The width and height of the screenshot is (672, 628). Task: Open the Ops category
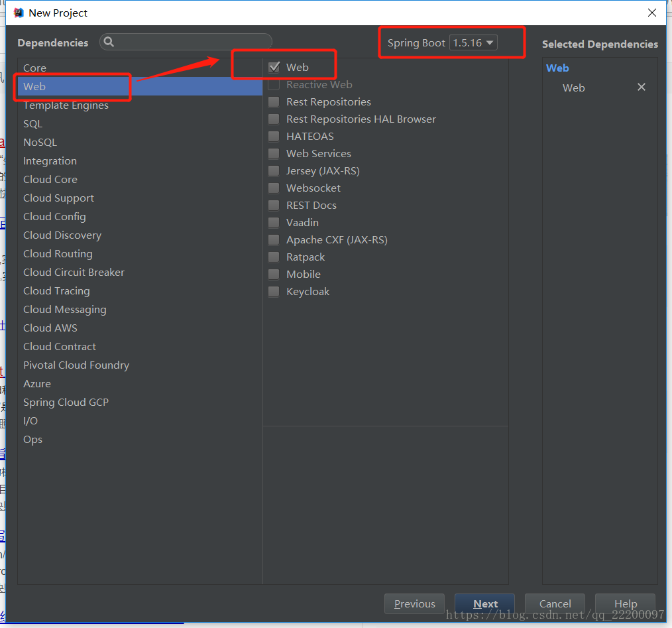click(x=140, y=439)
